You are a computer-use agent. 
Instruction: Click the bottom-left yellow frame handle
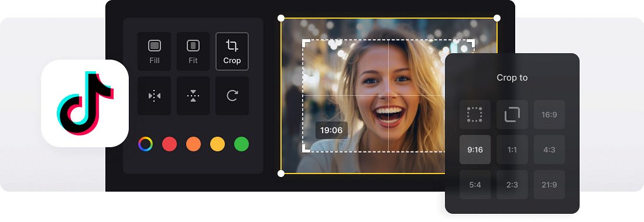point(281,174)
